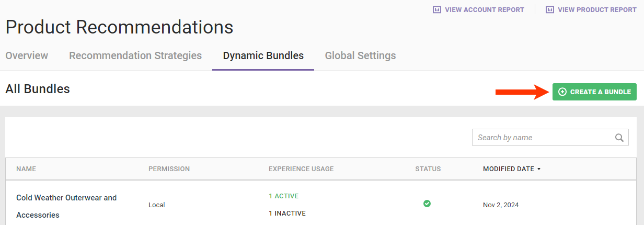Toggle the Modified Date sort arrow
Screen dimensions: 644x225
(539, 169)
